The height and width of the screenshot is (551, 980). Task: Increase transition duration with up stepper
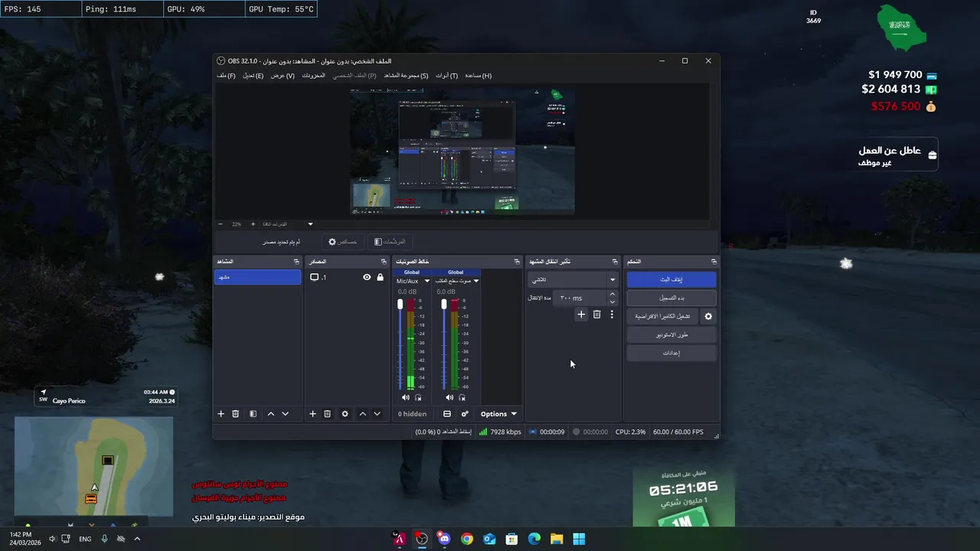coord(612,295)
